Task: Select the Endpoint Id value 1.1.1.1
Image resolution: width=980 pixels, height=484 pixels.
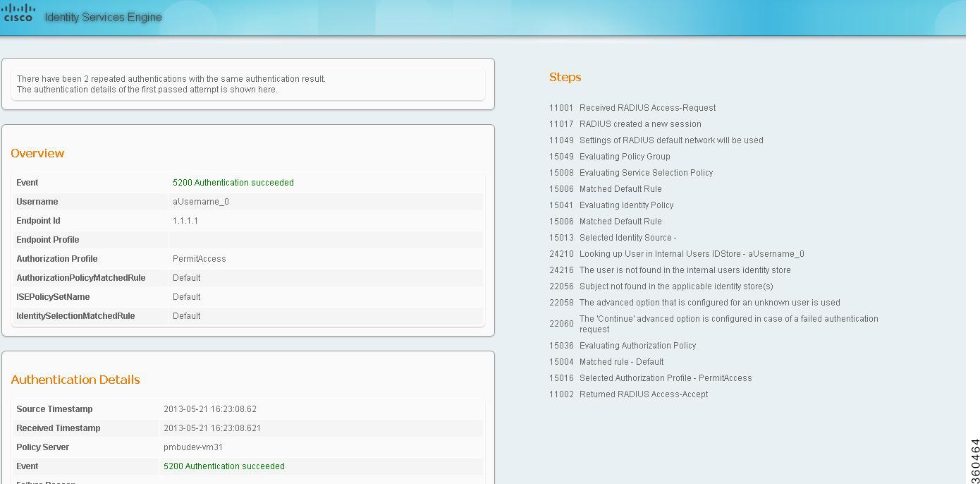Action: [x=185, y=221]
